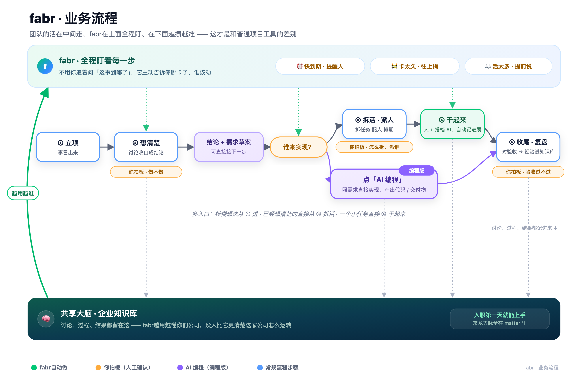The height and width of the screenshot is (386, 588).
Task: Click the blue 常规流程步骤 legend dot
Action: coord(260,367)
